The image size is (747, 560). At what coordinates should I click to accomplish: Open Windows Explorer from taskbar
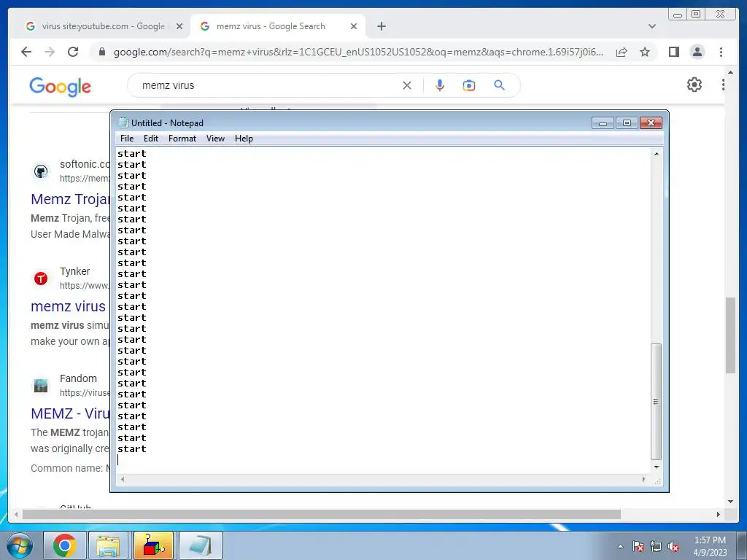(108, 545)
